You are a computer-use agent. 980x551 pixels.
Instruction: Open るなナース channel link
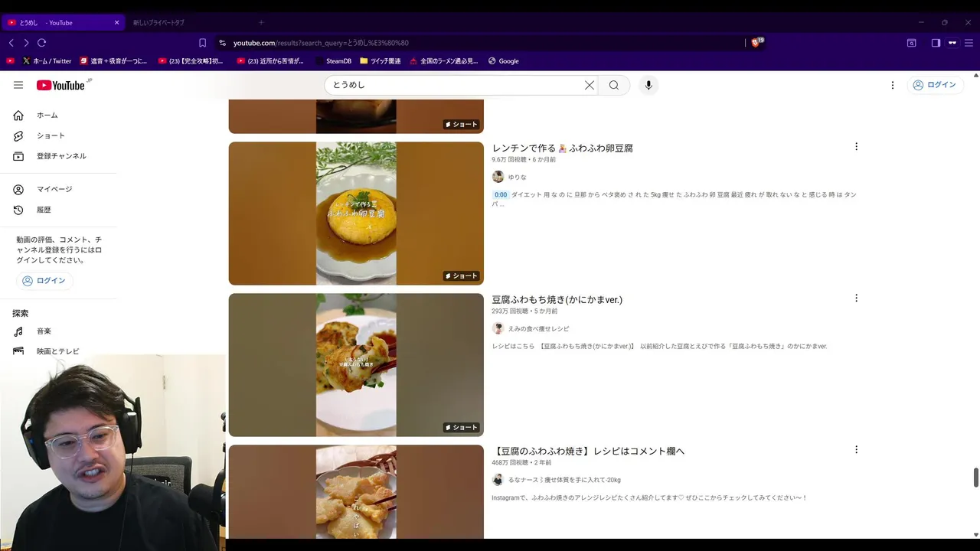pyautogui.click(x=564, y=480)
